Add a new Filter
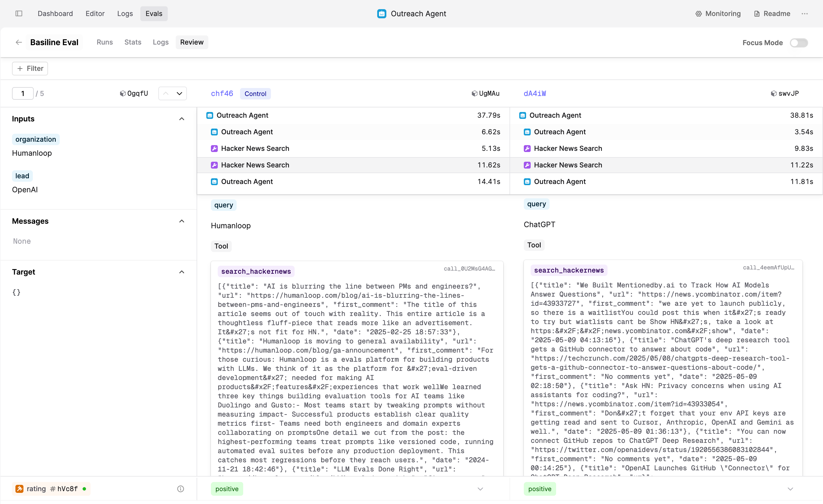The height and width of the screenshot is (504, 823). coord(30,69)
